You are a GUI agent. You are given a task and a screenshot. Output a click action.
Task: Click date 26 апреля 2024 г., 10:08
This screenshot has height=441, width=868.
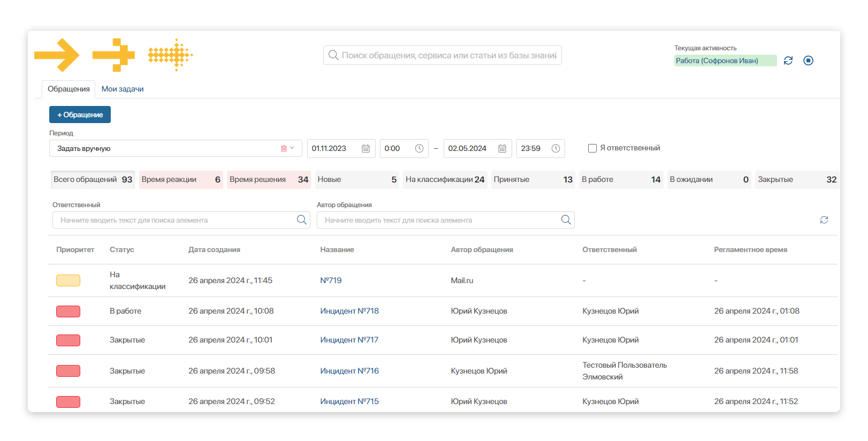[x=231, y=311]
